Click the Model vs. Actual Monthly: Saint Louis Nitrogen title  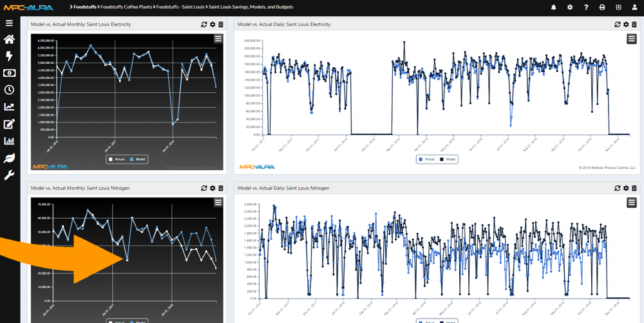tap(80, 188)
